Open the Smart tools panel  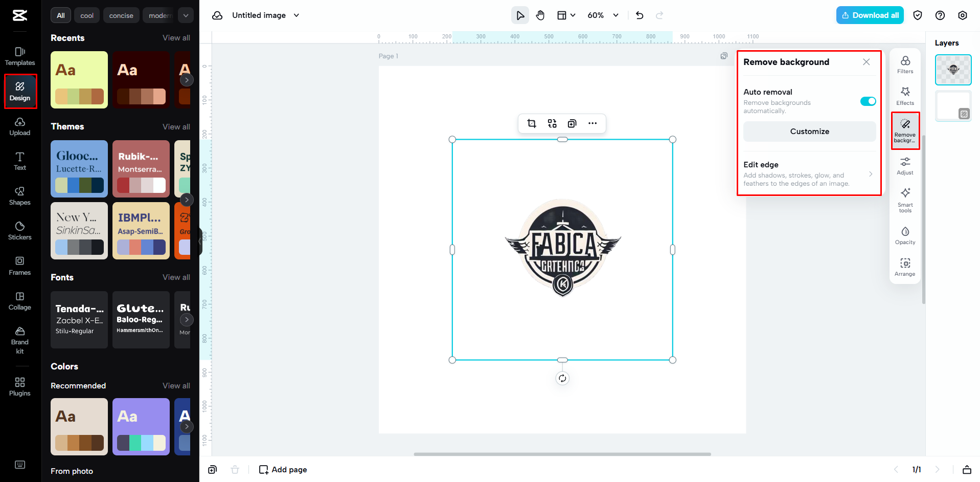click(905, 200)
